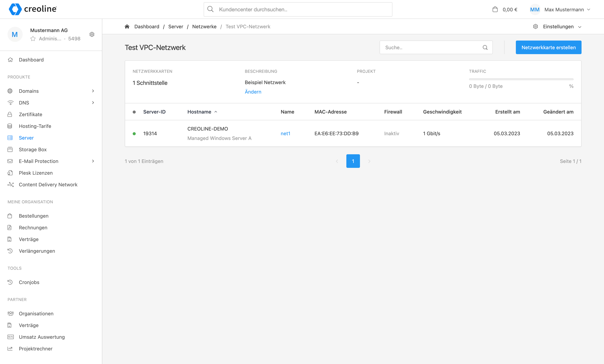Expand the E-Mail Protection submenu chevron

point(93,161)
